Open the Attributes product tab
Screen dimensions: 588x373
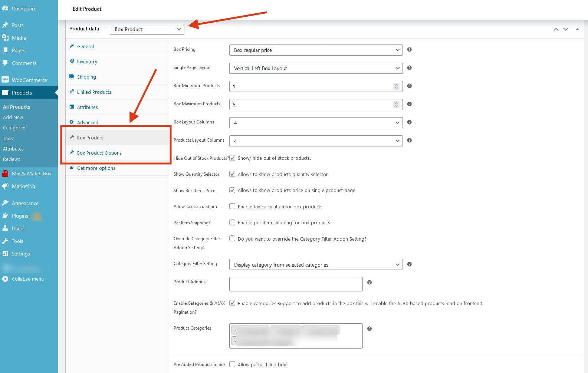coord(117,107)
